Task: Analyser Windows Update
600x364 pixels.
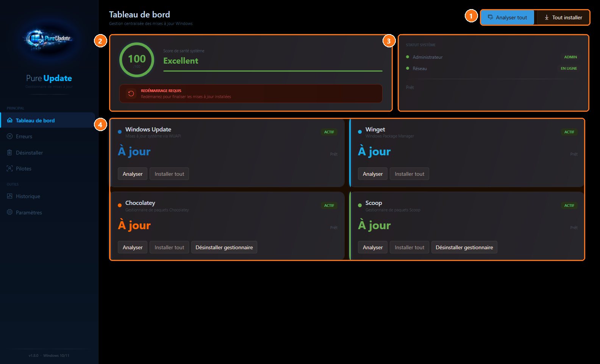Action: (x=133, y=174)
